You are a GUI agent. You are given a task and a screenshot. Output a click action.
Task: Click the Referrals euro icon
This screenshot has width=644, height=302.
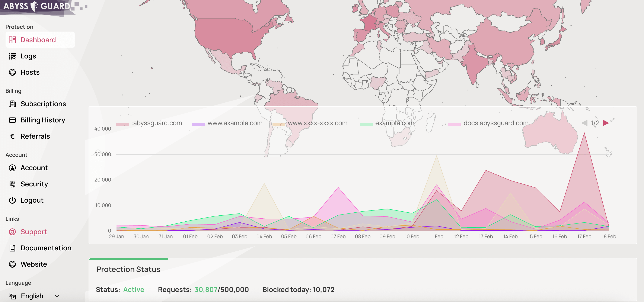click(12, 136)
